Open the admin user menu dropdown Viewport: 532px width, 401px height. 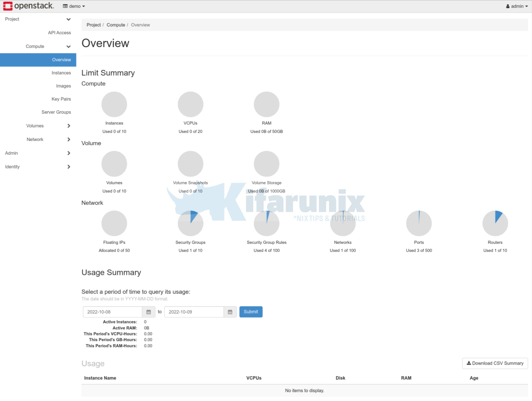(x=517, y=6)
